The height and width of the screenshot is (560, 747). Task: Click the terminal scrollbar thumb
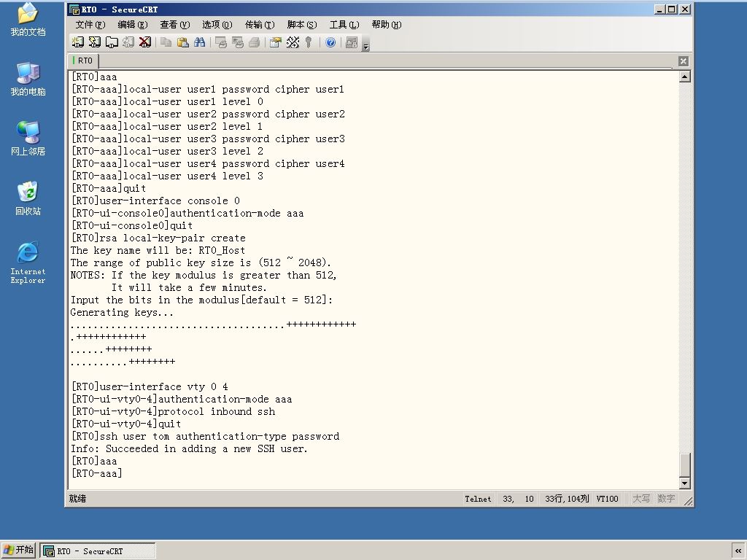click(x=684, y=464)
